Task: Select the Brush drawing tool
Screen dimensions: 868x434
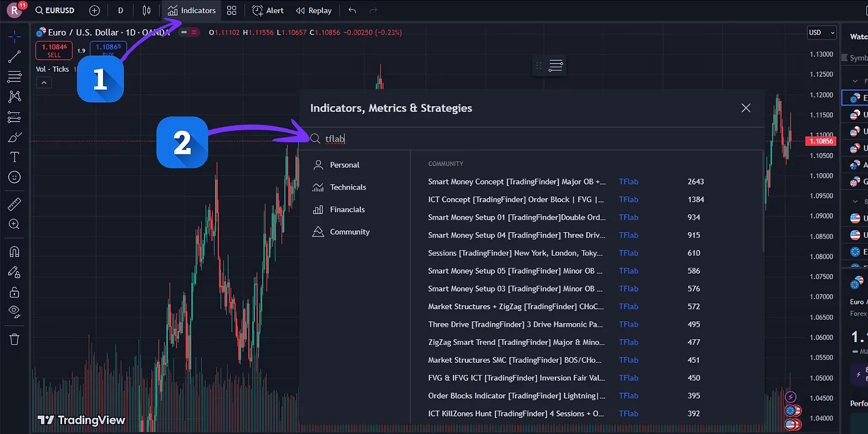Action: (x=14, y=137)
